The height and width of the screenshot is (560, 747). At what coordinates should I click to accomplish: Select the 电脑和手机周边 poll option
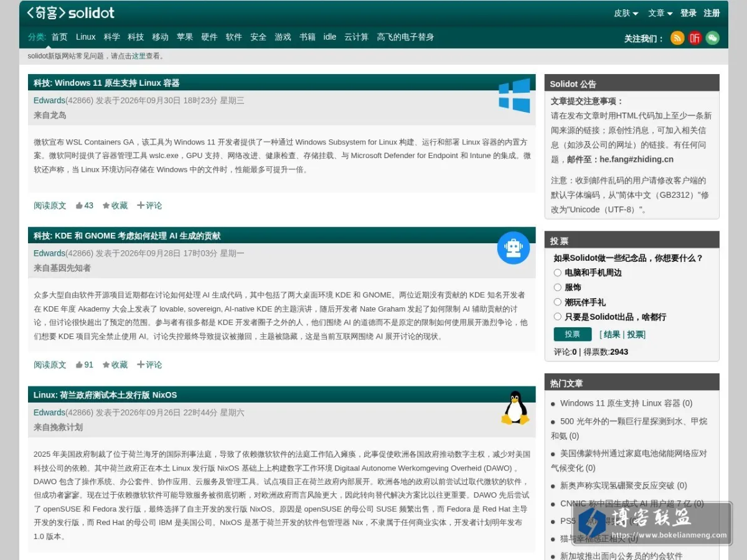[x=558, y=273]
